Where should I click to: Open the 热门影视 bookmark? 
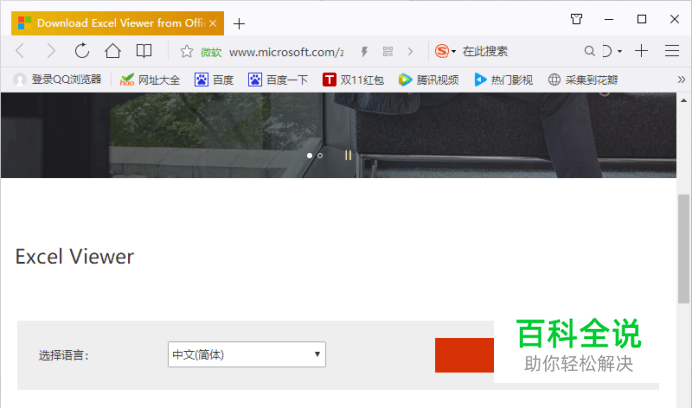[x=504, y=80]
